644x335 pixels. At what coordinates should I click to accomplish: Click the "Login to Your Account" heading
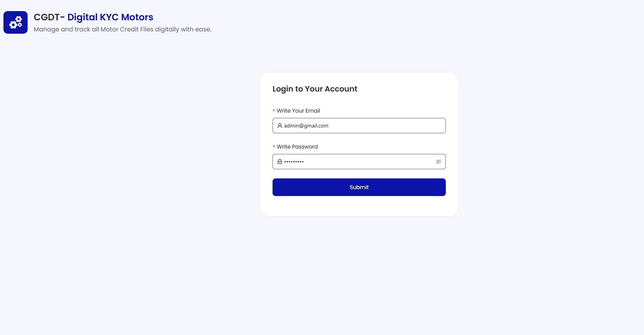pos(315,89)
